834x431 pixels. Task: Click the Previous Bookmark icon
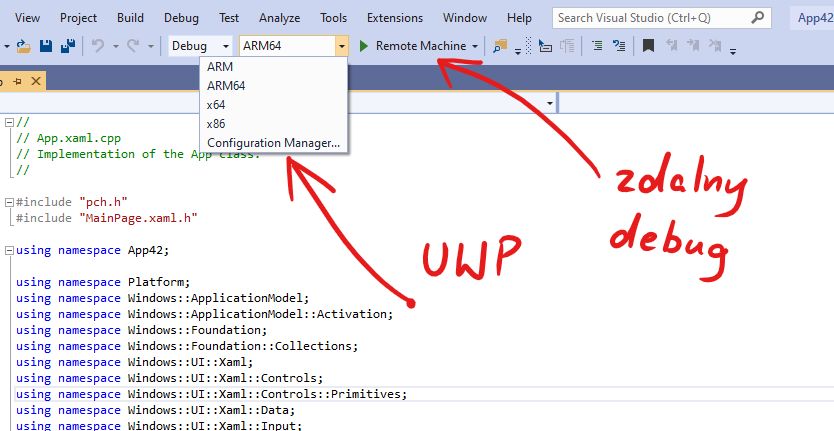[671, 46]
